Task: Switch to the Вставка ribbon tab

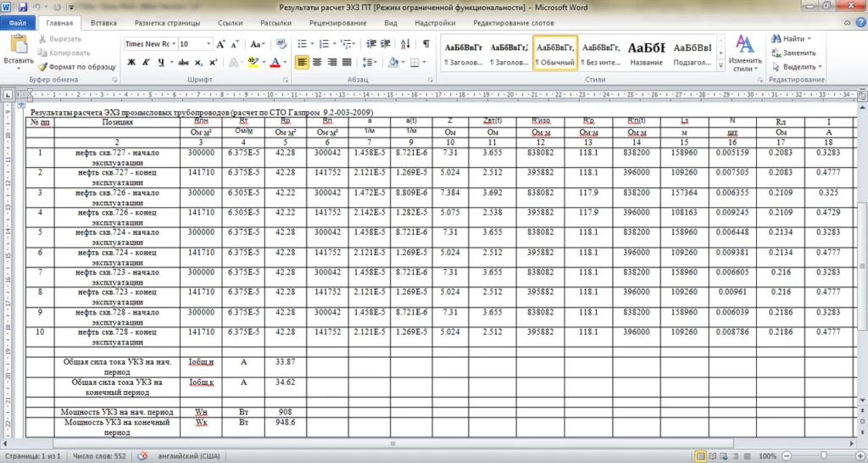Action: 103,23
